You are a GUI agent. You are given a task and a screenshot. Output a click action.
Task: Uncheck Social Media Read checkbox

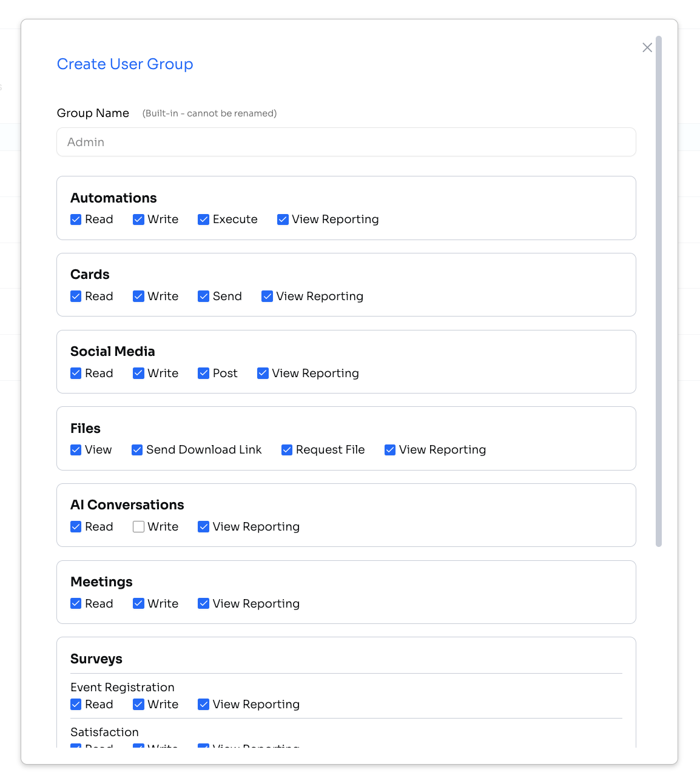(76, 373)
